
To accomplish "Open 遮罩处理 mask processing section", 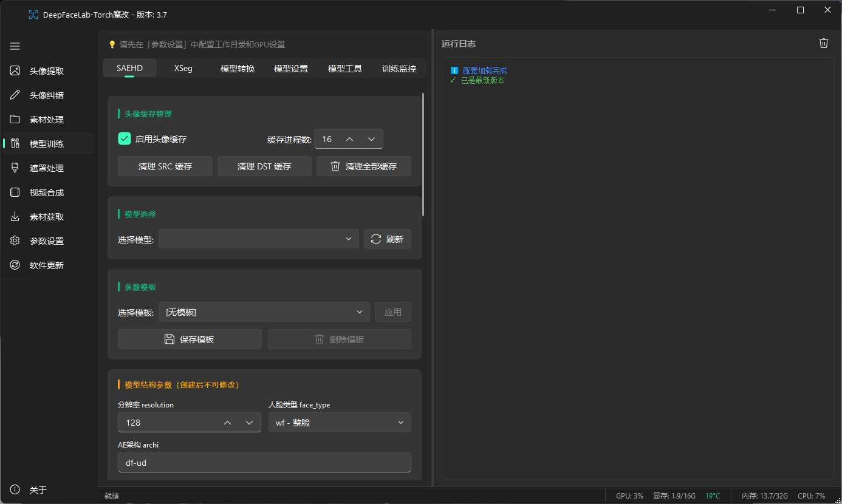I will click(x=47, y=168).
